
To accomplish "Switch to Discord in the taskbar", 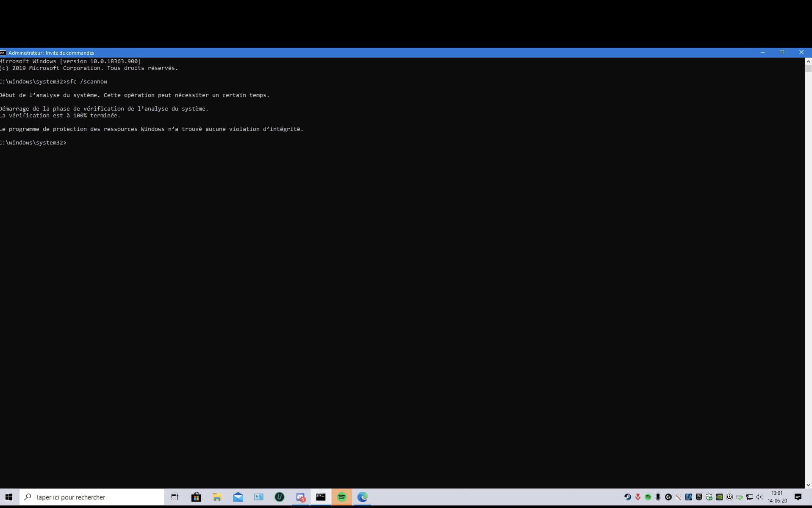I will pos(300,497).
